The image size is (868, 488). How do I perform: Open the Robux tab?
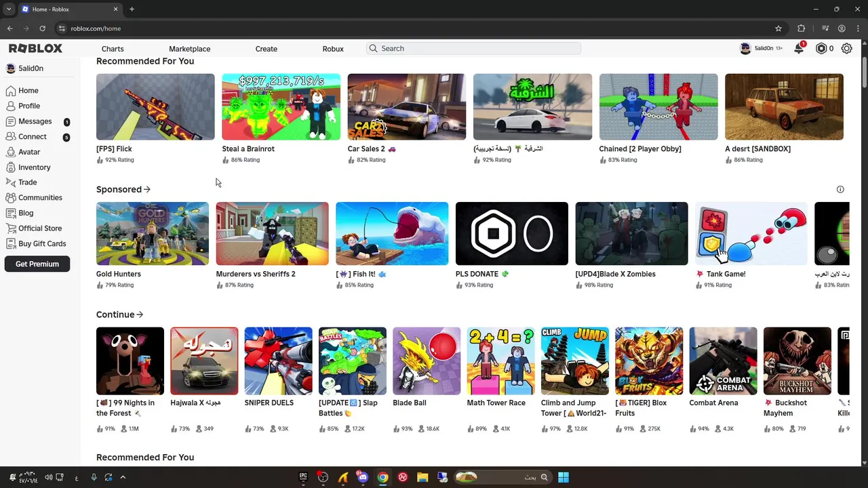pos(333,49)
